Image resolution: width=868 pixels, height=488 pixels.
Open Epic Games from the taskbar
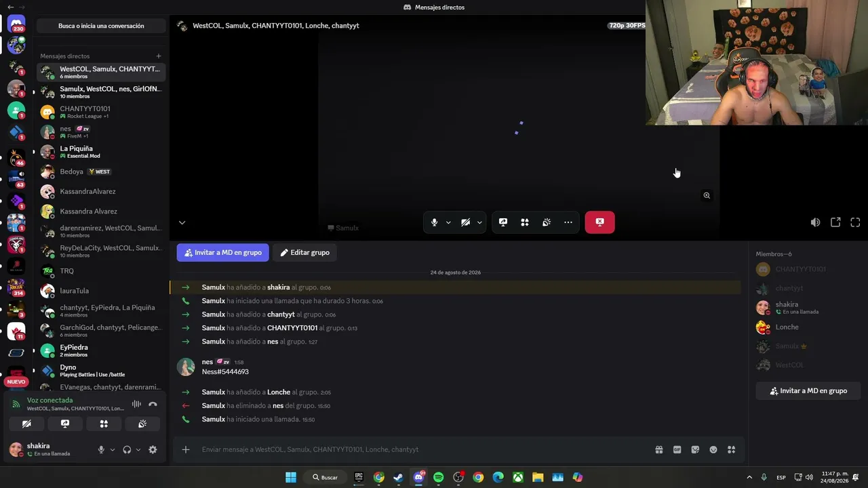click(x=359, y=477)
